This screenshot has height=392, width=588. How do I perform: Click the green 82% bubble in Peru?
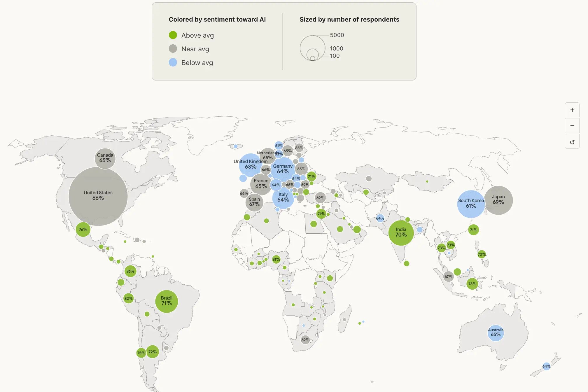(128, 298)
